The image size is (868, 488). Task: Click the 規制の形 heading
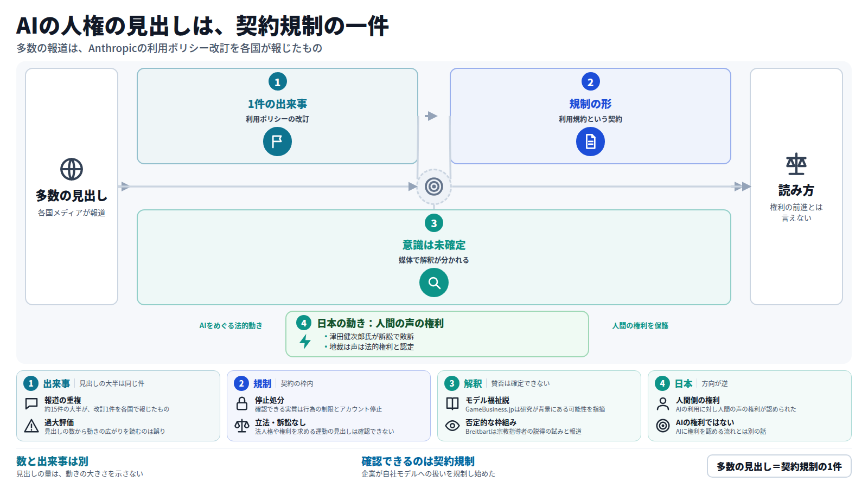pos(590,104)
